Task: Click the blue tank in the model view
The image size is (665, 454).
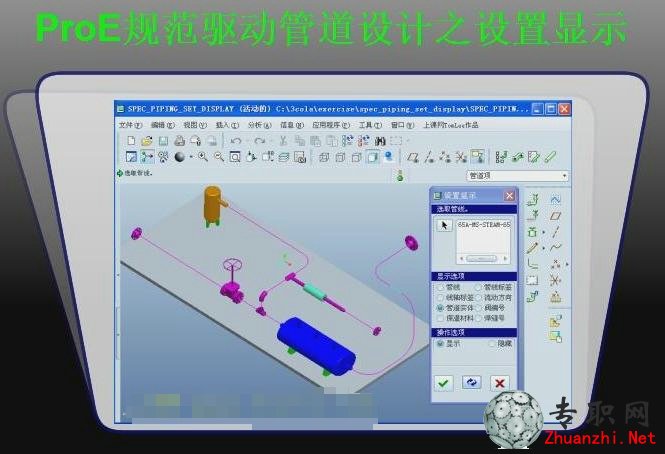Action: 316,347
